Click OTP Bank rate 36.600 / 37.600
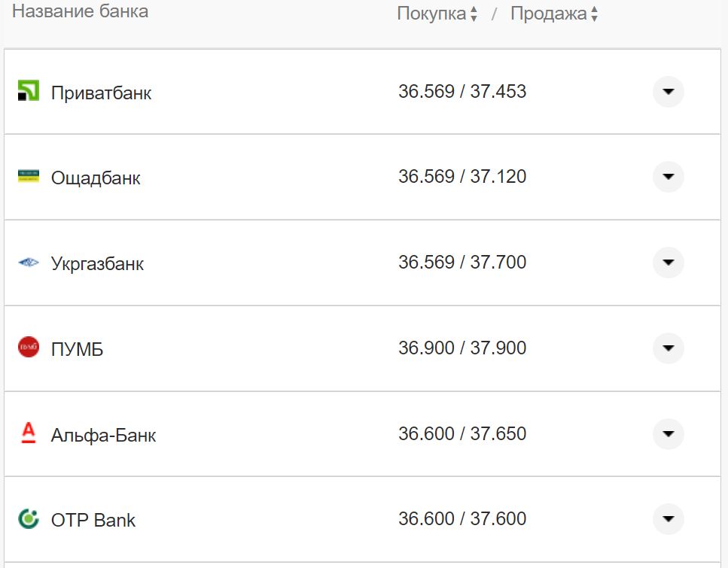 point(462,518)
